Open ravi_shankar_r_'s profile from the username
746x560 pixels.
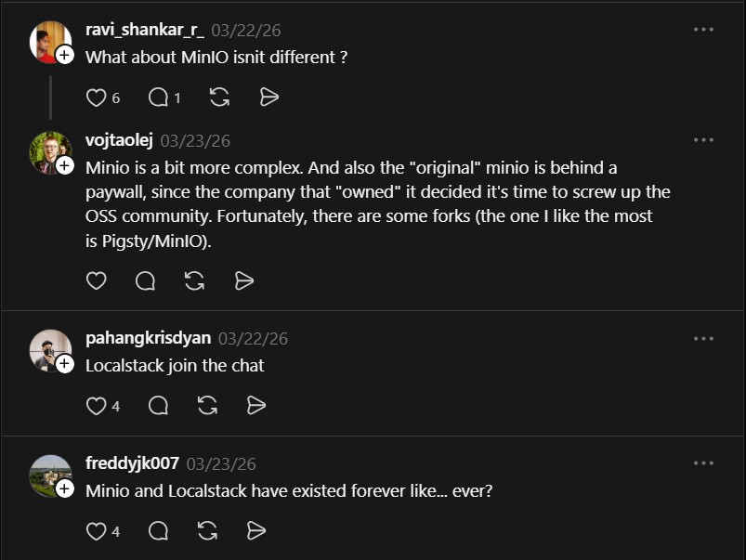pos(143,30)
